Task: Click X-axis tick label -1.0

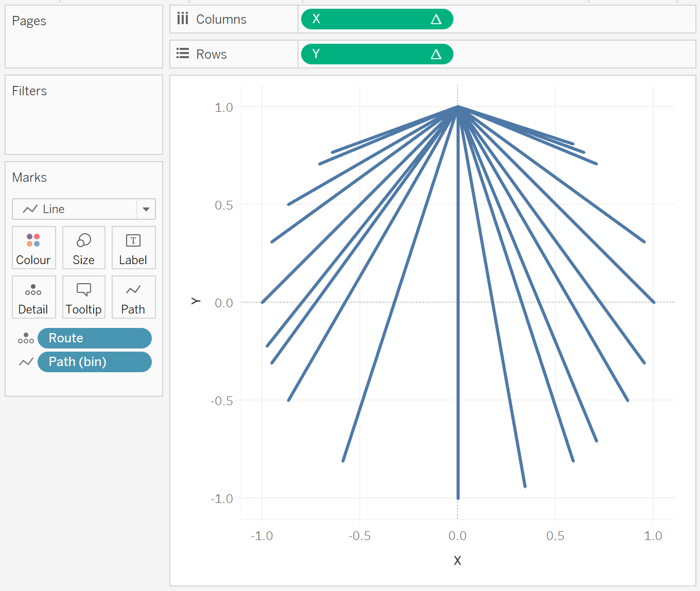Action: point(261,536)
